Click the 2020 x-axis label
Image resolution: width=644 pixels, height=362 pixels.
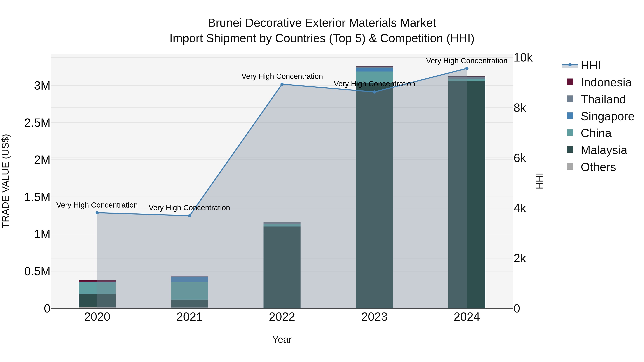[x=97, y=317]
